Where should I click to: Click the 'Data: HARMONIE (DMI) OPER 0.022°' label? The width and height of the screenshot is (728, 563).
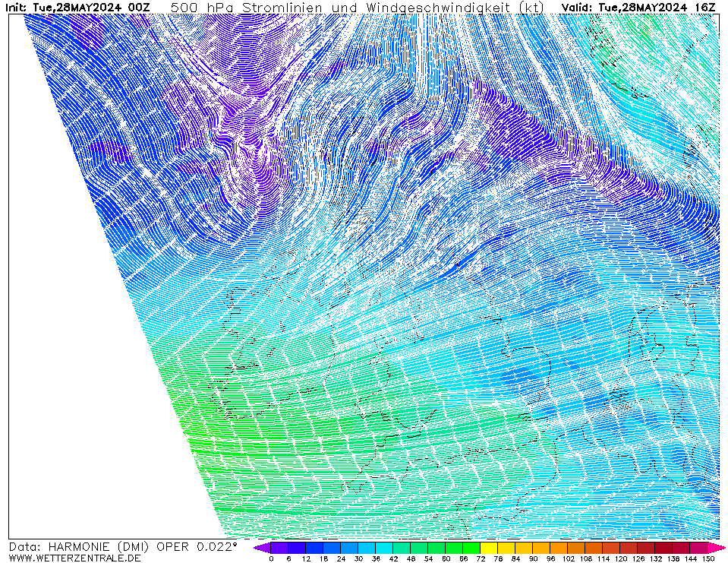click(x=123, y=547)
